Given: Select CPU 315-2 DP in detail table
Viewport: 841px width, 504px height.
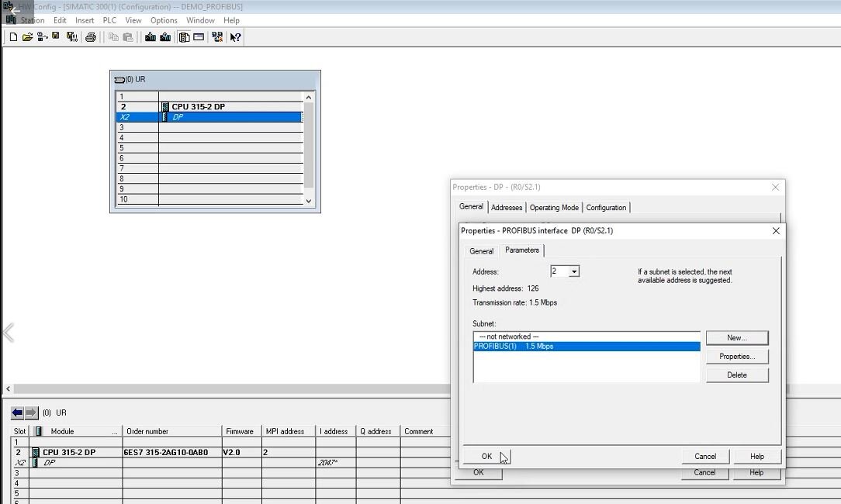Looking at the screenshot, I should click(75, 453).
